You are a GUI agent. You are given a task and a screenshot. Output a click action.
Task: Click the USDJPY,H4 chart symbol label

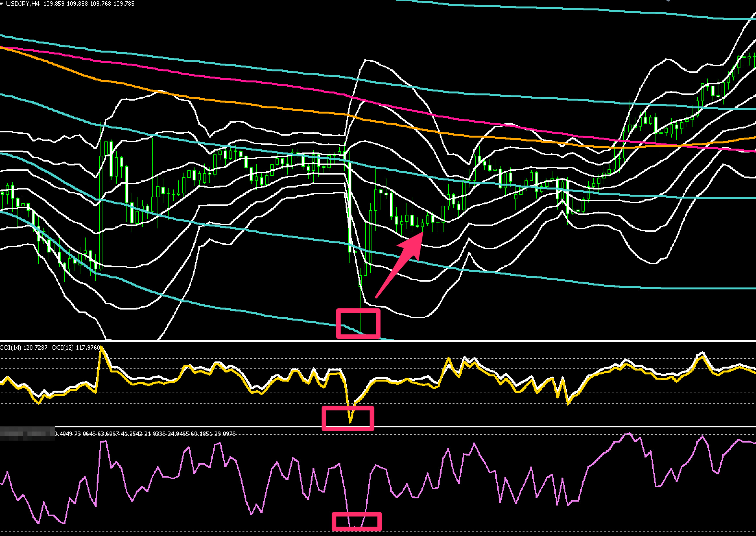(23, 4)
